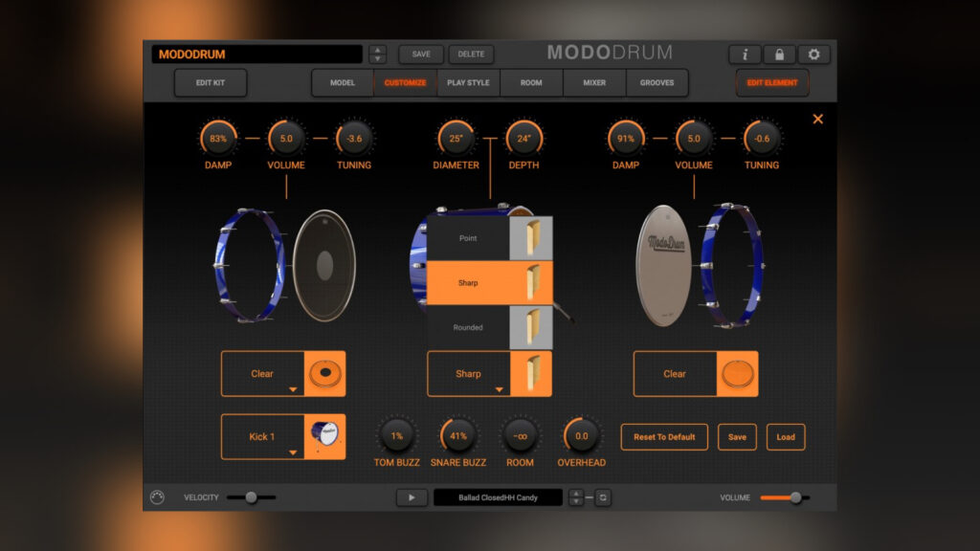Open settings with the gear icon
This screenshot has height=551, width=980.
point(814,55)
